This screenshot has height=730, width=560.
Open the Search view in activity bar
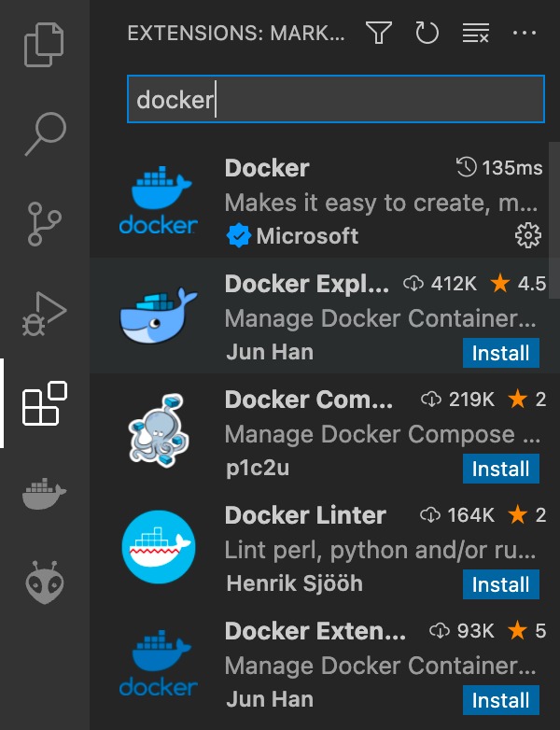tap(45, 134)
